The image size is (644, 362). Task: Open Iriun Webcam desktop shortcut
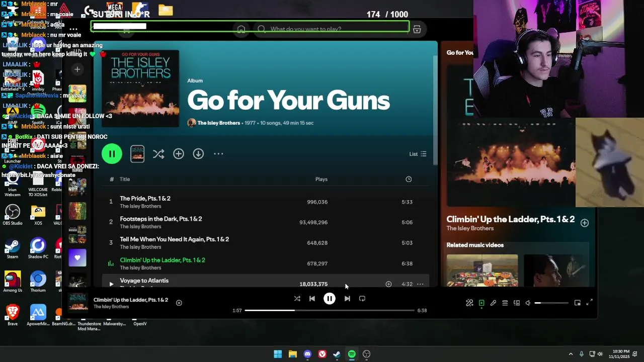(x=13, y=184)
